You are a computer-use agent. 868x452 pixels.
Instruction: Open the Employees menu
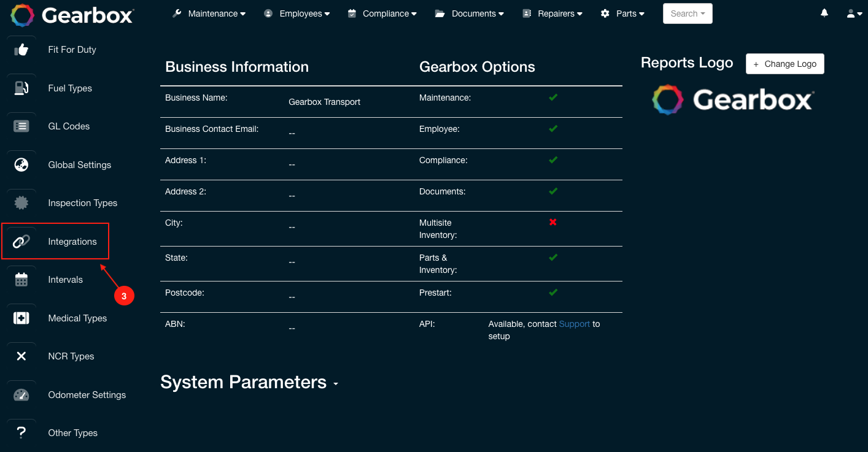297,13
